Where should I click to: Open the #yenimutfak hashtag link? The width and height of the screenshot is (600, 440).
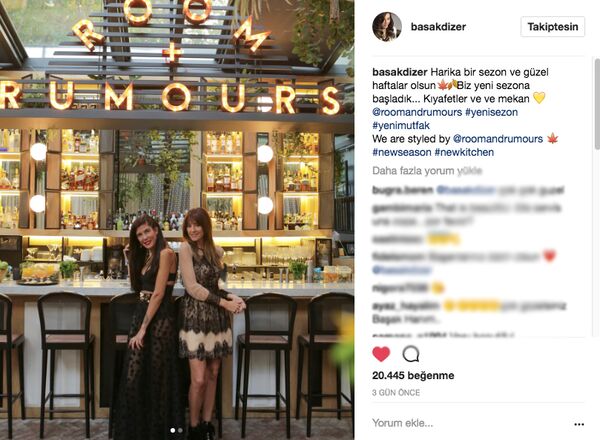[401, 125]
